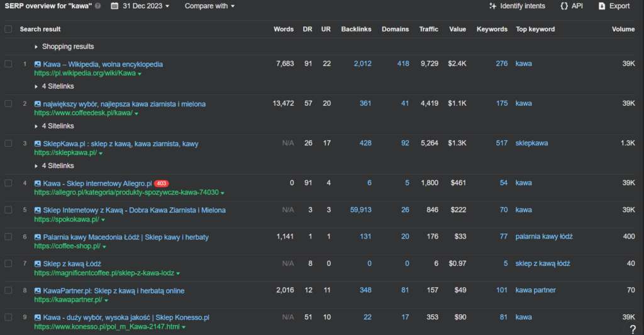644x335 pixels.
Task: Check the box for result 1 Wikipedia
Action: [x=8, y=64]
